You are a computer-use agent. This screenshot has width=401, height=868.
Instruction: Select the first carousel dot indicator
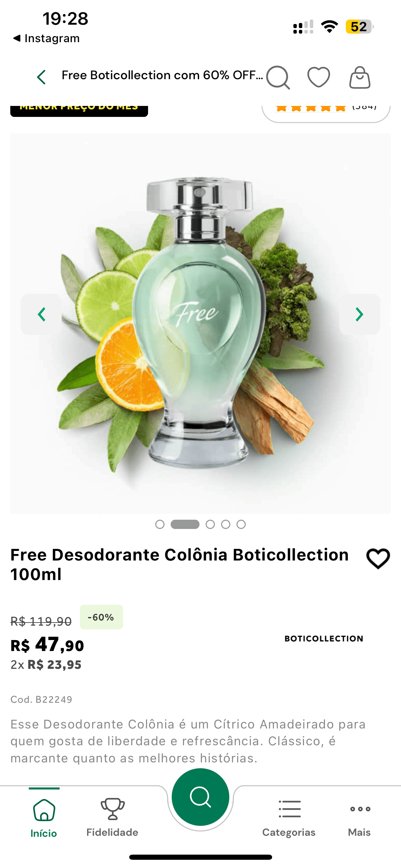pos(160,525)
